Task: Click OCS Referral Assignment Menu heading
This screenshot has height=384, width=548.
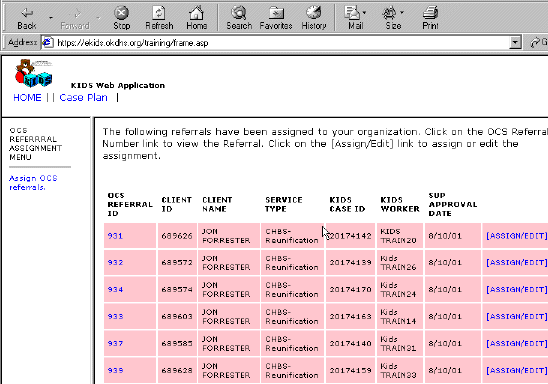Action: 35,144
